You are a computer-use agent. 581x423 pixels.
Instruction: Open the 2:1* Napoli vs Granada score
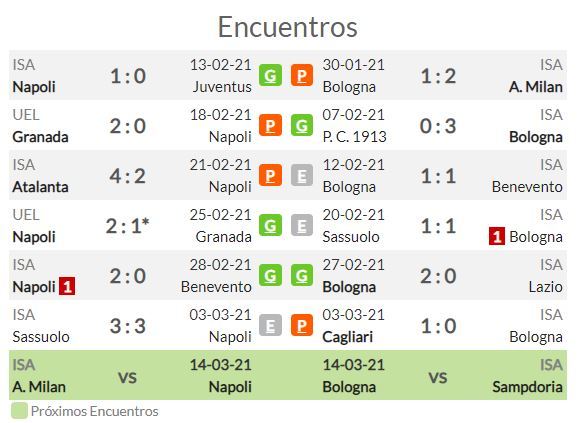[127, 226]
